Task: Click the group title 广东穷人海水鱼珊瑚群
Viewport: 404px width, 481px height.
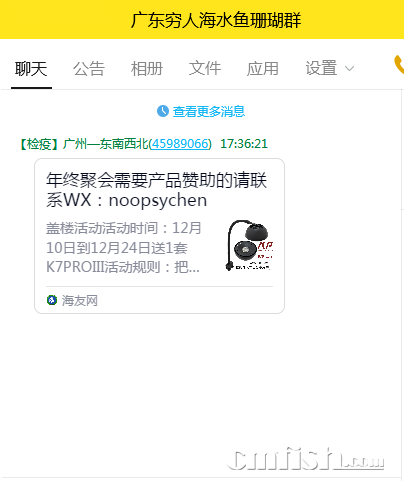Action: (216, 20)
